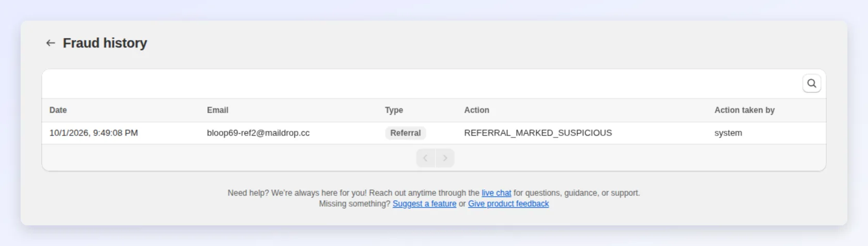This screenshot has width=868, height=246.
Task: Select the Referral type badge
Action: (406, 133)
